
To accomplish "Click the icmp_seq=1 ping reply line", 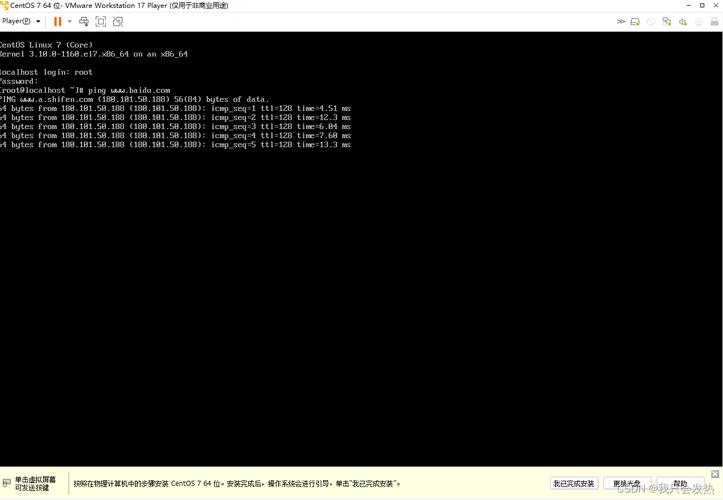I will [x=175, y=108].
